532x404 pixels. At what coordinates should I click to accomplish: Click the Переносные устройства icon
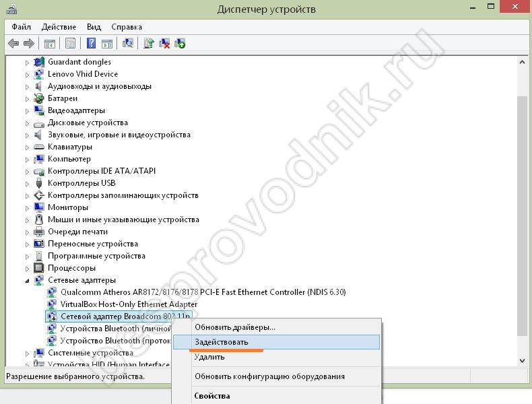click(39, 244)
